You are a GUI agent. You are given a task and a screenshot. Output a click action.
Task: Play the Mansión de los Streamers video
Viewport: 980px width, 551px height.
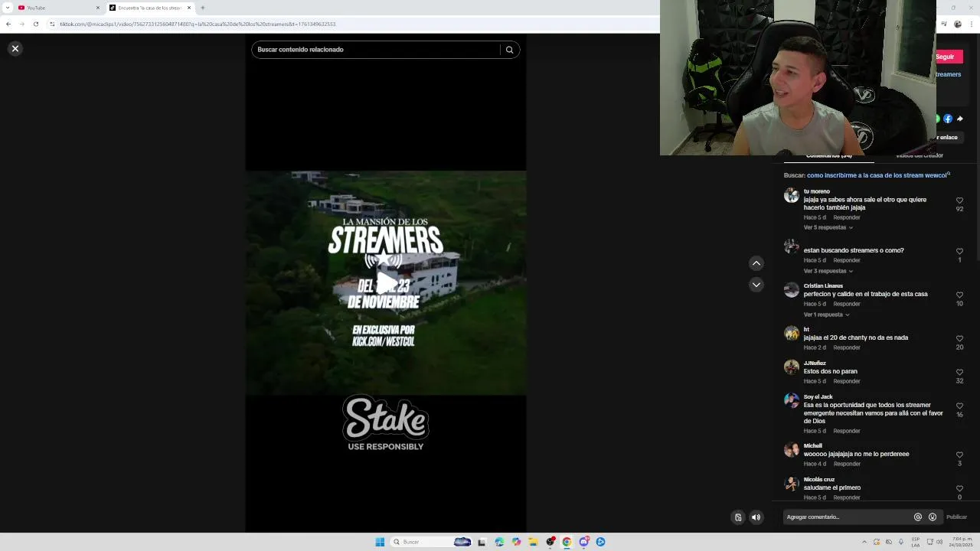[386, 283]
